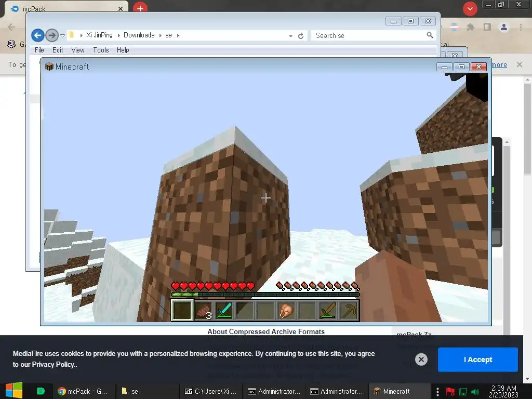Screen dimensions: 532x399
Task: Switch to the mcPack browser tab
Action: pos(66,8)
